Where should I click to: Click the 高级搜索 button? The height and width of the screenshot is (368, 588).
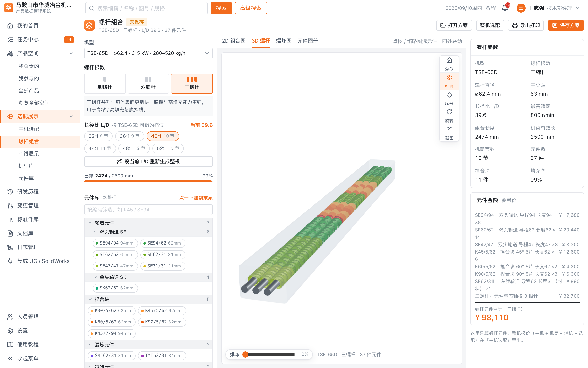pos(251,8)
